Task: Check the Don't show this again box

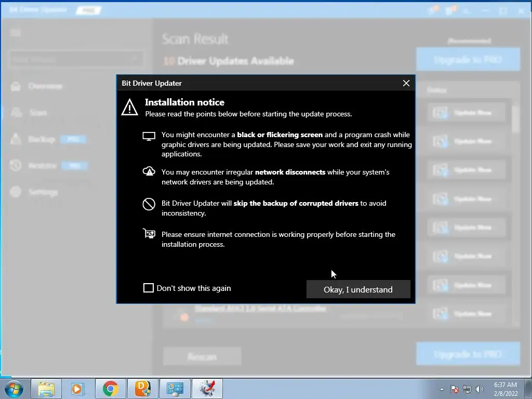Action: click(x=149, y=288)
